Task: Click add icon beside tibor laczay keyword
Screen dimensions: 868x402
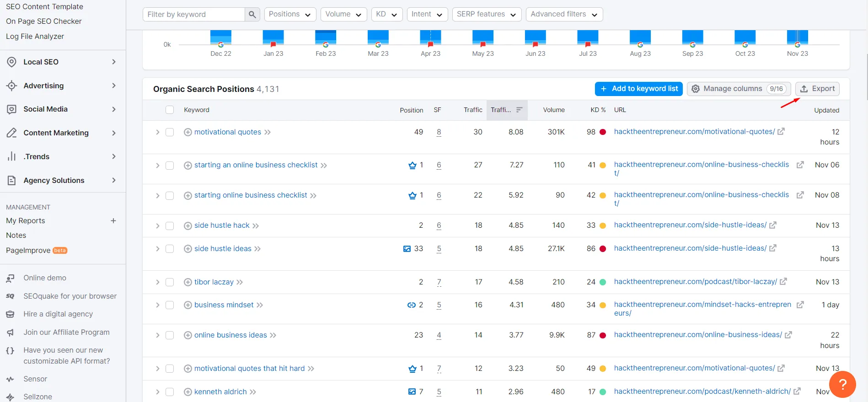Action: pyautogui.click(x=188, y=282)
